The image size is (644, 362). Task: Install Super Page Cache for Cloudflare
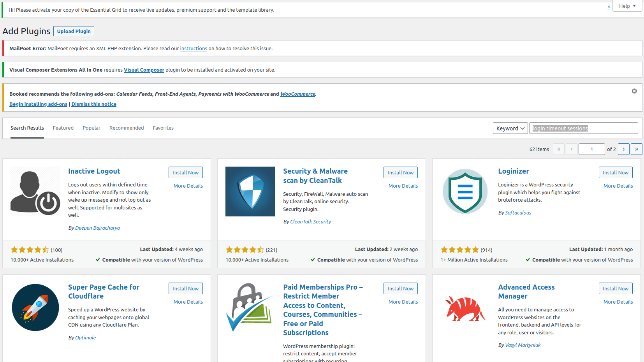click(x=186, y=288)
